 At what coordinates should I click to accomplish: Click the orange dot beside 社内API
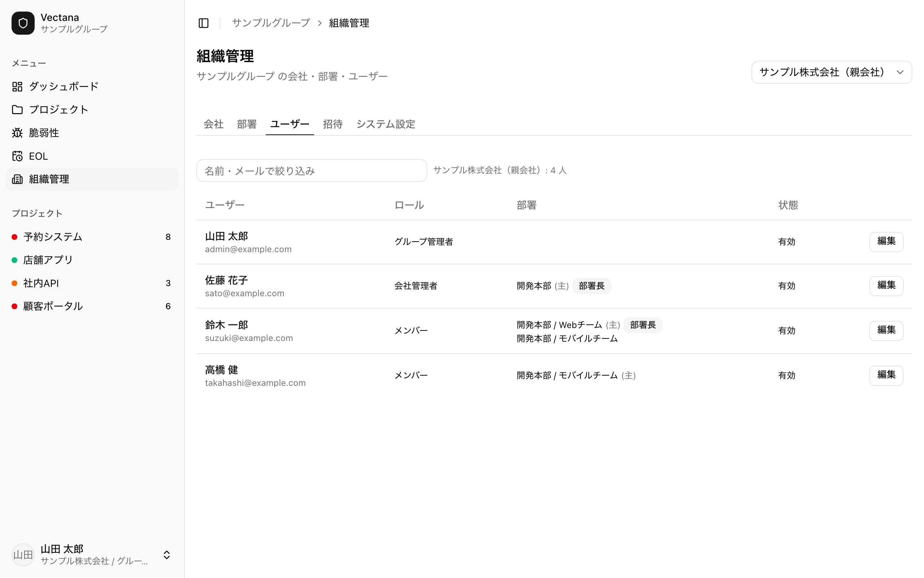(14, 283)
